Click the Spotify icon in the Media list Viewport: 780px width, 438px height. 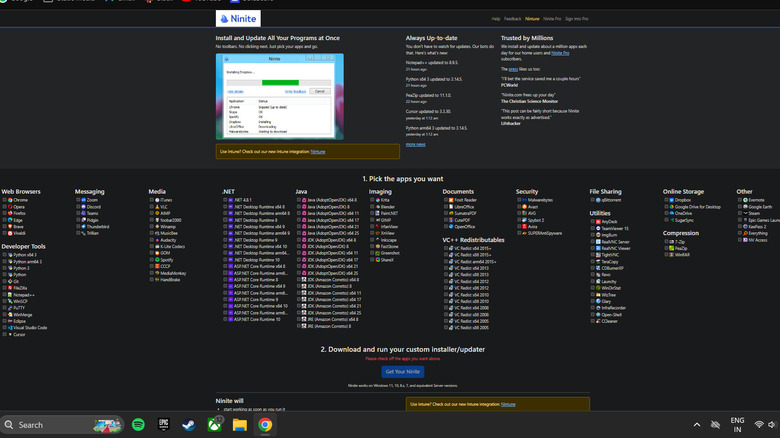[157, 260]
